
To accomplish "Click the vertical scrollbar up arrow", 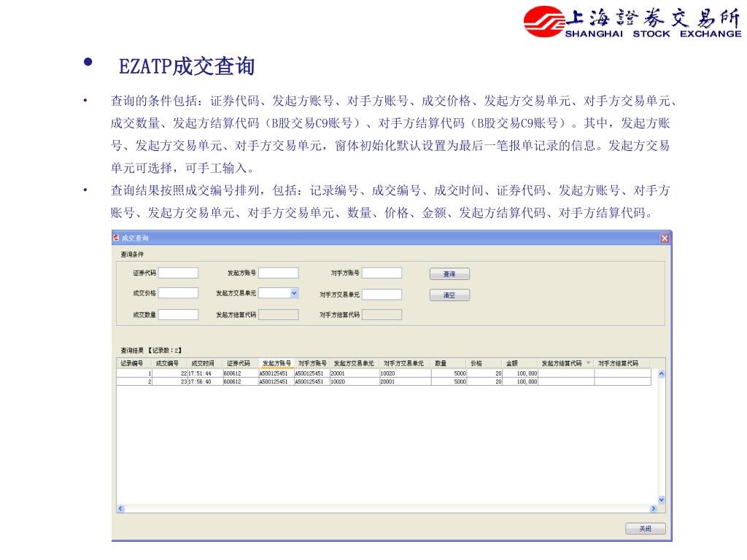I will [x=661, y=374].
